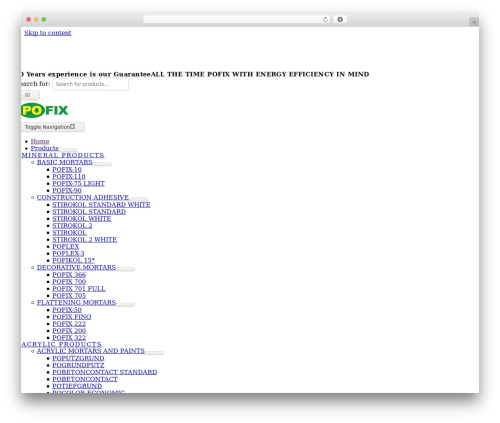Open STIROKOL STANDARD link

(x=89, y=212)
